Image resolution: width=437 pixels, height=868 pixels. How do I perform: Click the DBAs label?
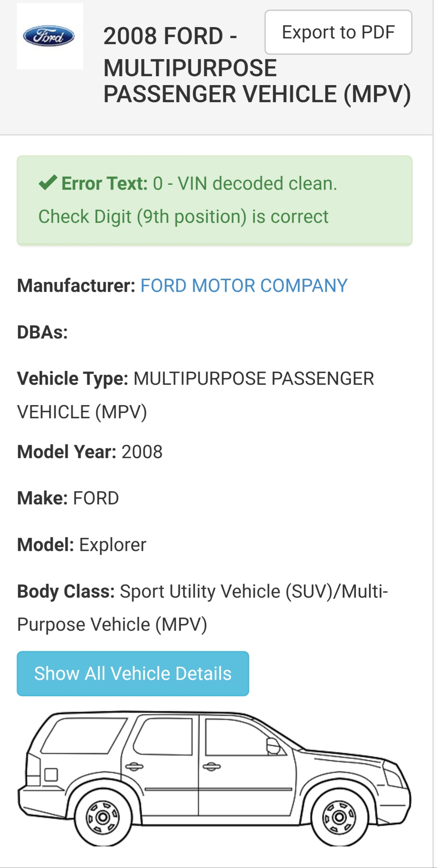pyautogui.click(x=42, y=332)
